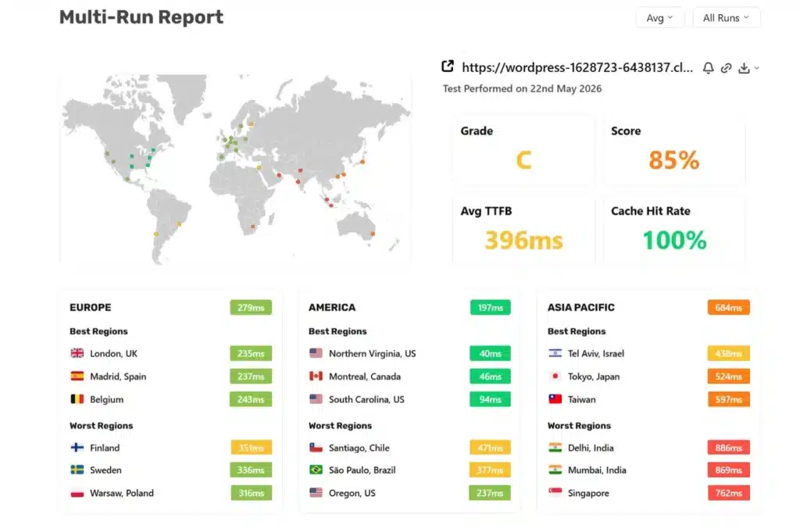800x532 pixels.
Task: Click the wordpress test URL text
Action: (577, 67)
